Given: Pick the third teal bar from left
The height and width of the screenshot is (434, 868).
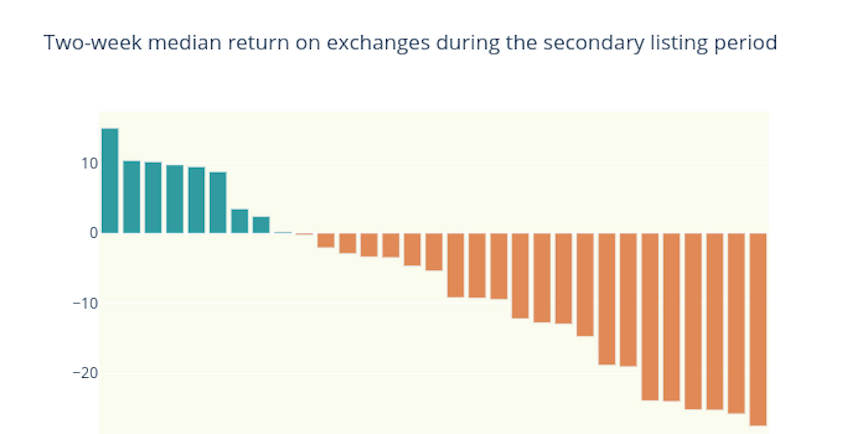Looking at the screenshot, I should [x=153, y=198].
